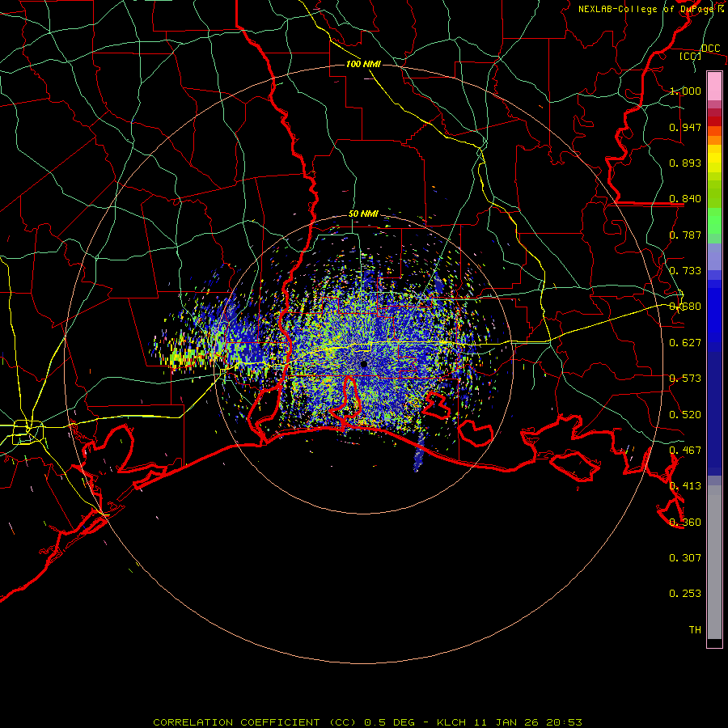Select the 0.307 scale value
Image resolution: width=728 pixels, height=728 pixels.
click(685, 558)
